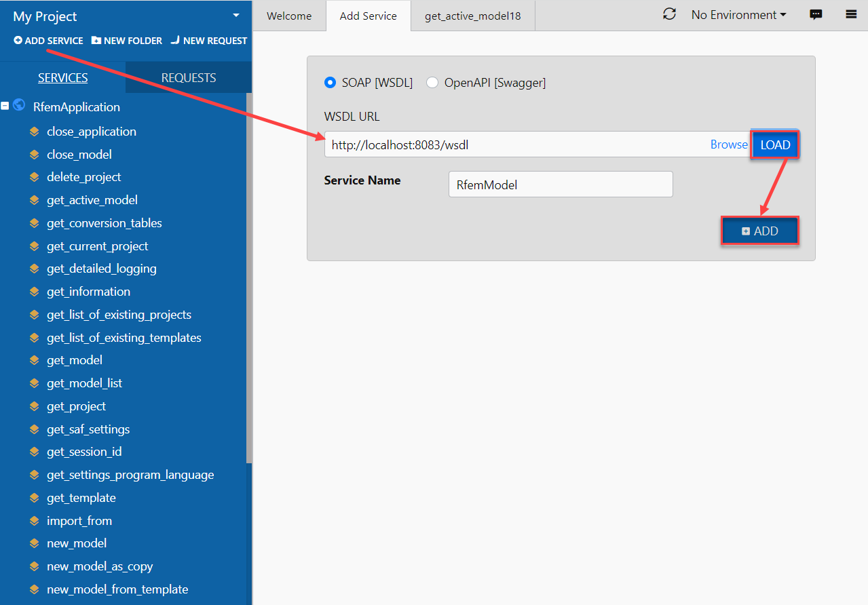Collapse the RfemApplication tree node

5,105
